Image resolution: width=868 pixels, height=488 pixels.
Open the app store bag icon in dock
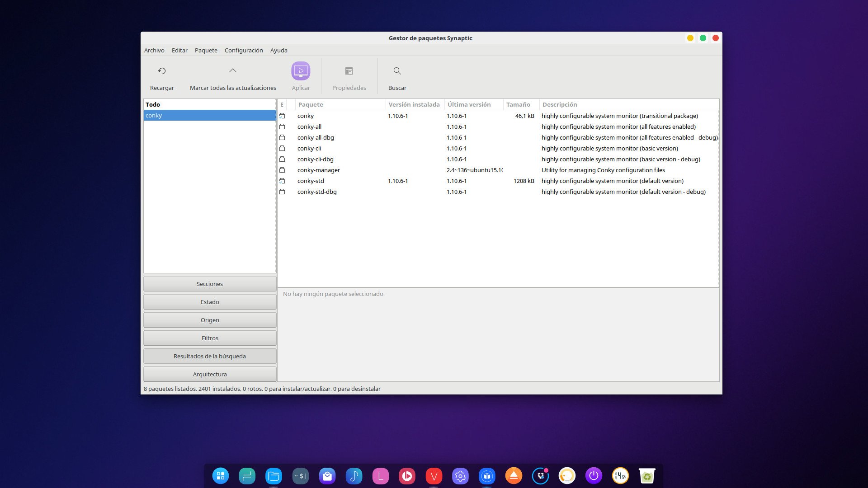tap(327, 476)
